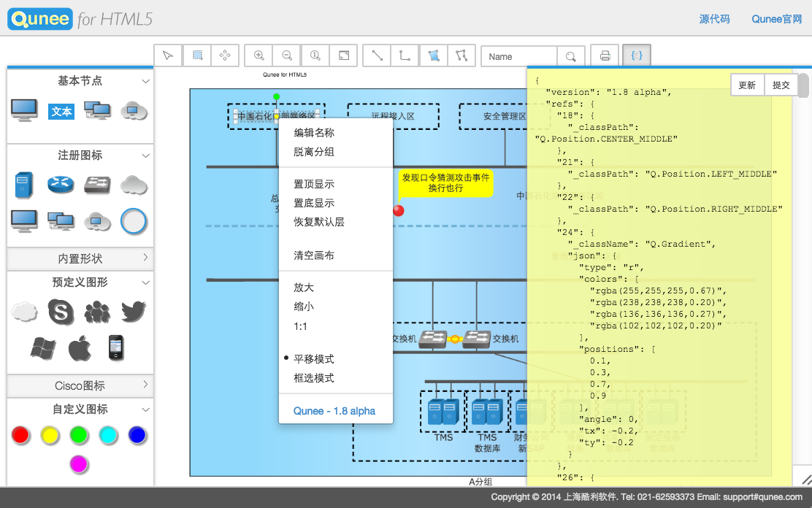Pick the green ball custom icon

[x=80, y=435]
